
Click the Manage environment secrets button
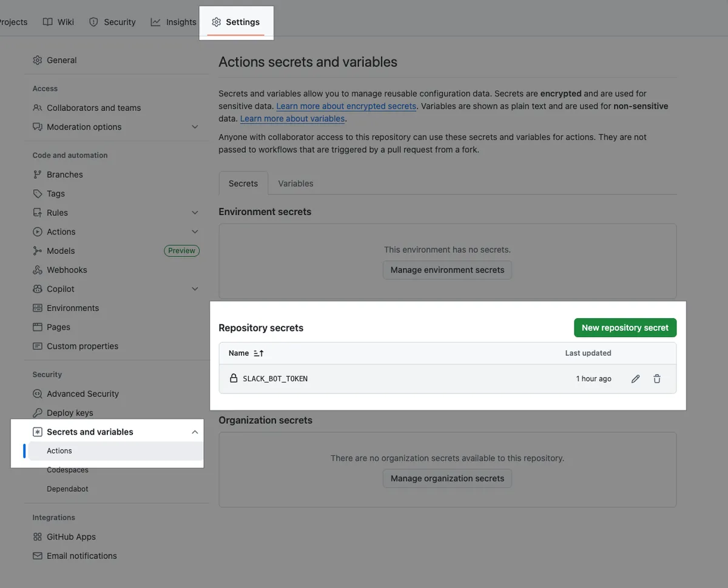click(x=447, y=270)
